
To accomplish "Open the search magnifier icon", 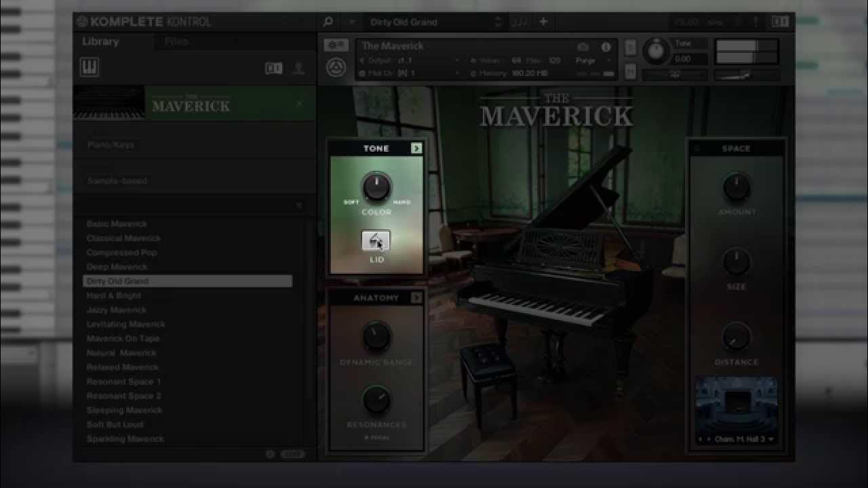I will (328, 22).
